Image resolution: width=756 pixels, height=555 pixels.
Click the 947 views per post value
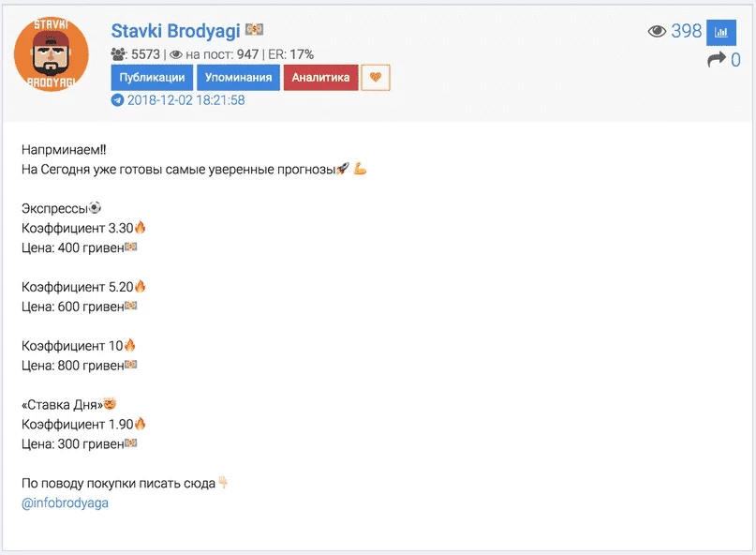coord(247,54)
